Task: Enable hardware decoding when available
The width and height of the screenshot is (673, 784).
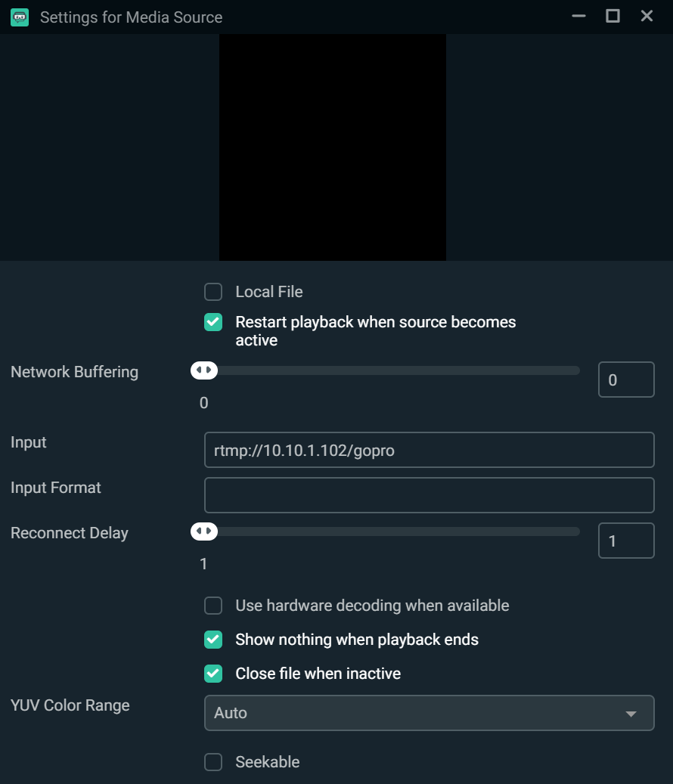Action: tap(212, 606)
